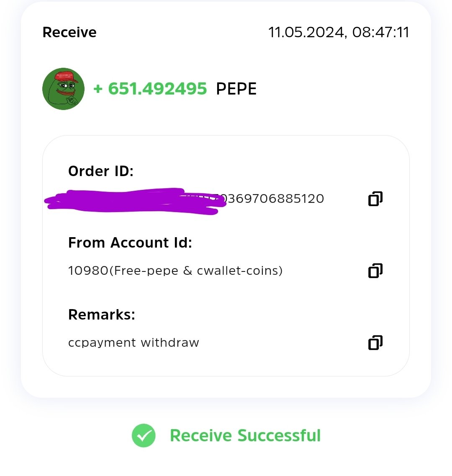
Task: Tap the green plus sign
Action: (x=98, y=89)
